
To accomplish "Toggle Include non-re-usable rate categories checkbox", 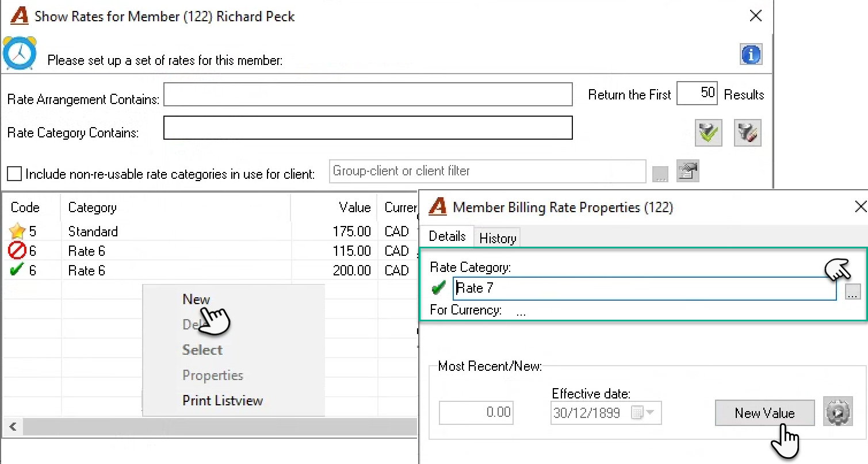I will click(14, 174).
